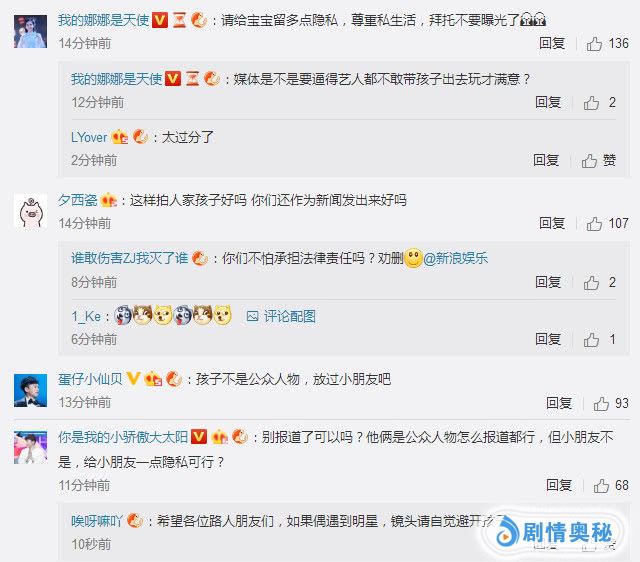Like 蛋仔小仙贝's comment with 93 likes
The height and width of the screenshot is (562, 640).
point(601,404)
